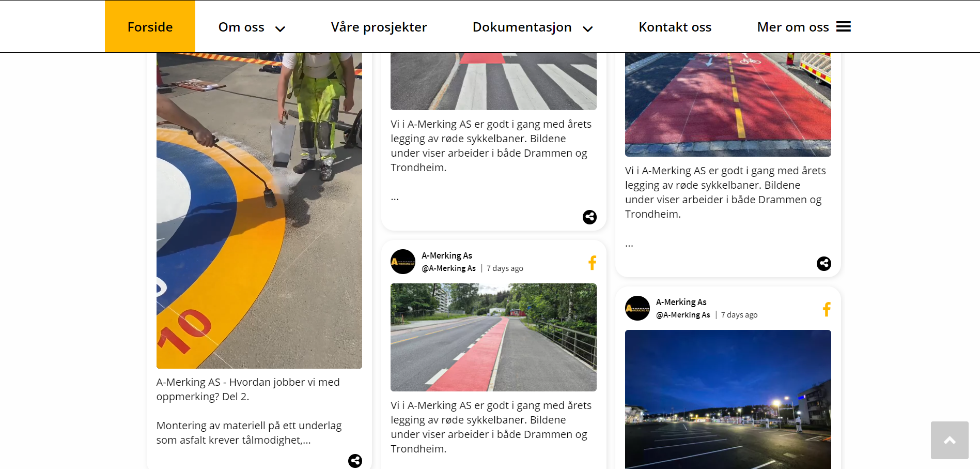Open the roadside red bike lane photo

[x=493, y=337]
